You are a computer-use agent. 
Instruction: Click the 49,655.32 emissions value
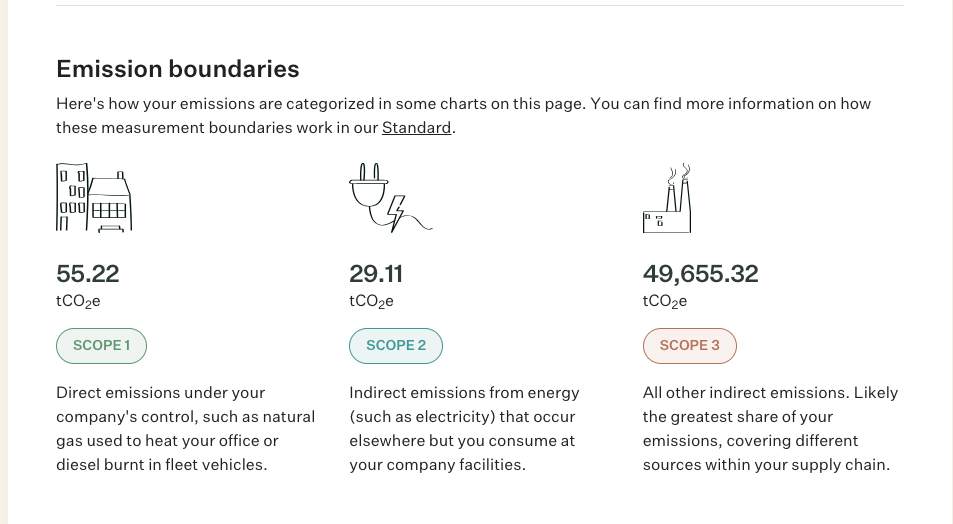point(700,274)
